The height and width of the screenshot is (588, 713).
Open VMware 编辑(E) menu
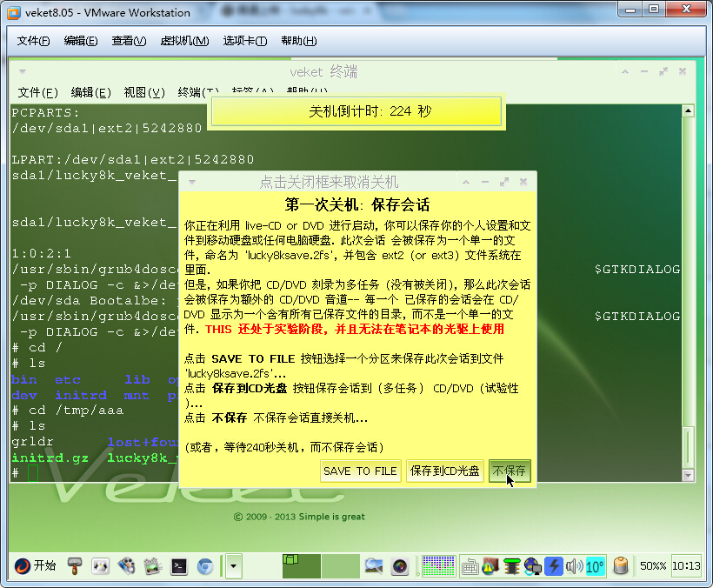pos(81,41)
